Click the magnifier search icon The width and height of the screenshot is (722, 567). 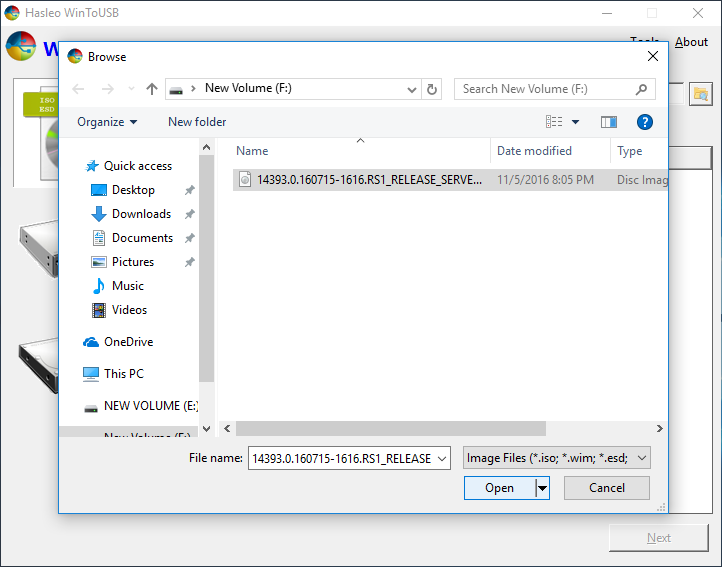click(x=641, y=89)
